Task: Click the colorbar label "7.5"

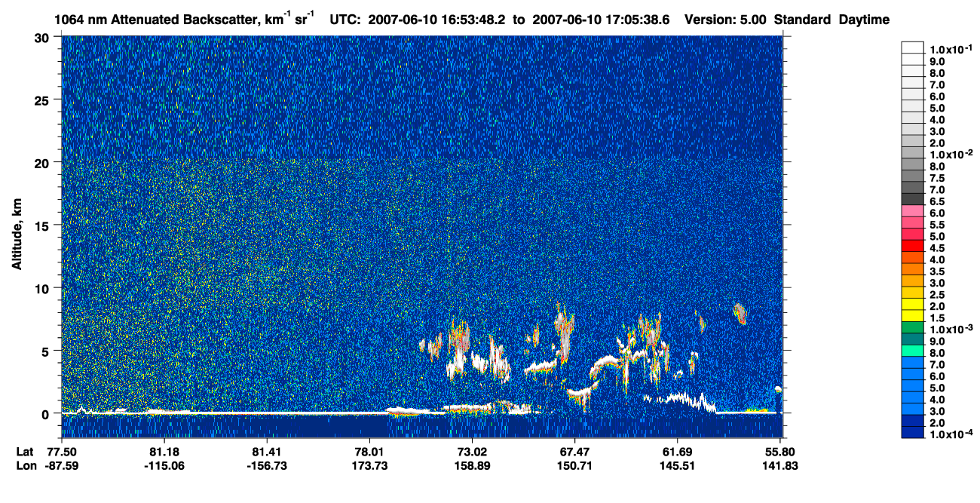Action: [x=938, y=178]
